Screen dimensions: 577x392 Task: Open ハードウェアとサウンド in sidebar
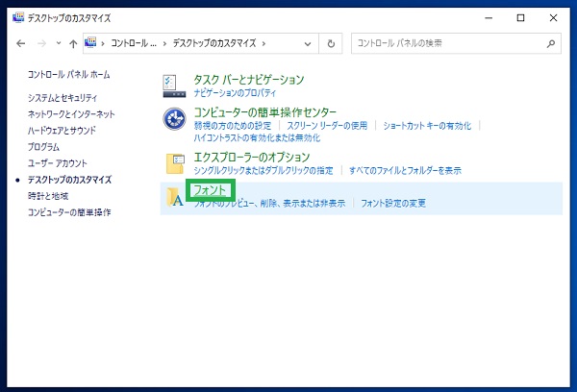[62, 131]
